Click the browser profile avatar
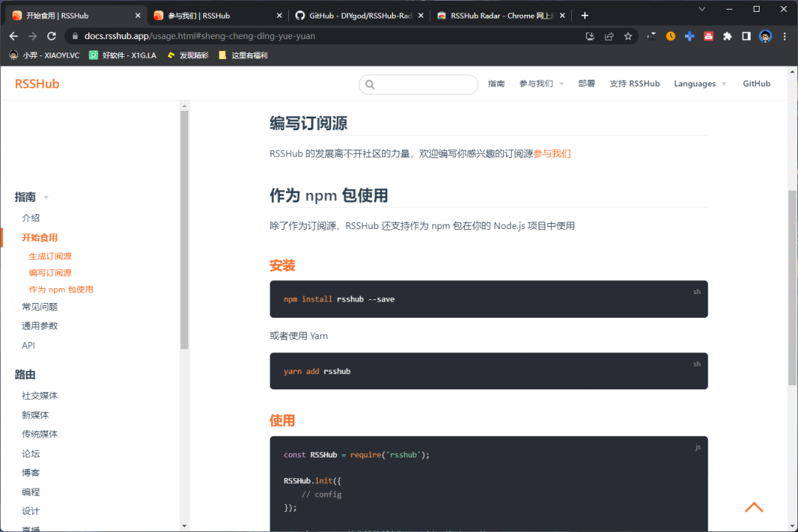The height and width of the screenshot is (532, 798). tap(765, 35)
